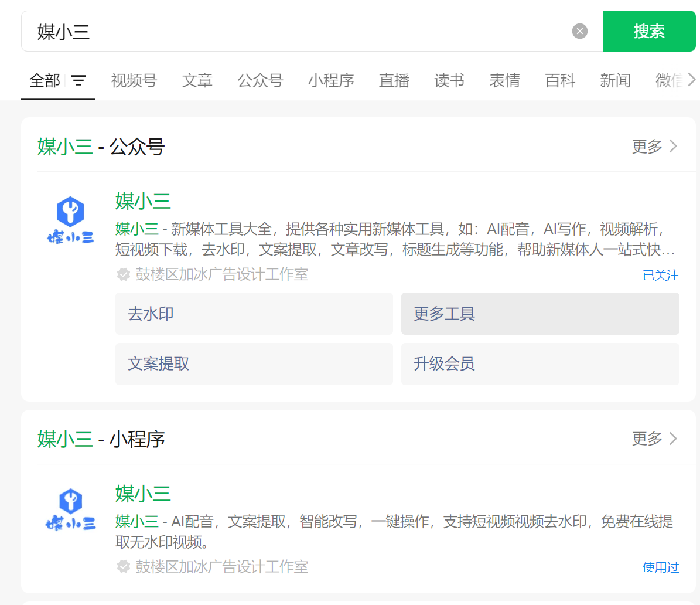Switch to the 文章 tab
The image size is (700, 605).
click(x=197, y=80)
